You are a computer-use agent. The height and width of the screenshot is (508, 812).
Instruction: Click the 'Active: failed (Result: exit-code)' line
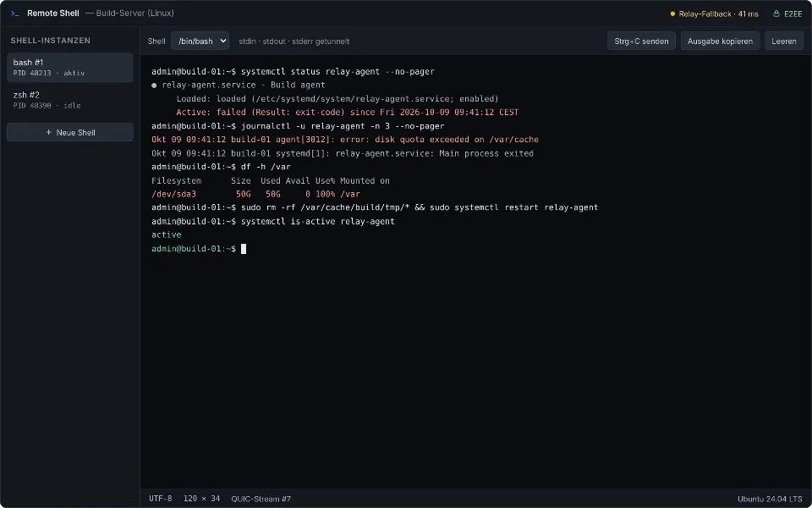click(347, 112)
